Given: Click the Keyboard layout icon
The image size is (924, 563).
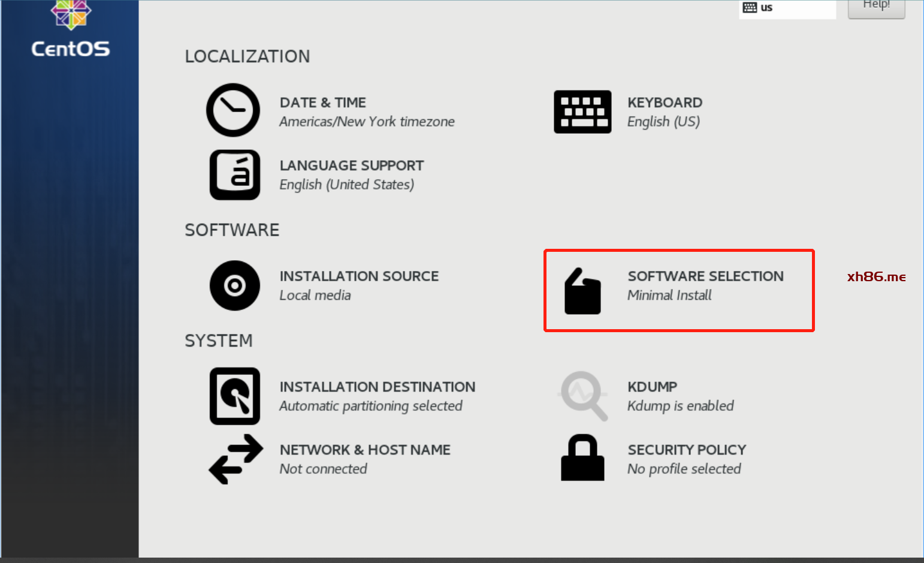Looking at the screenshot, I should (582, 112).
